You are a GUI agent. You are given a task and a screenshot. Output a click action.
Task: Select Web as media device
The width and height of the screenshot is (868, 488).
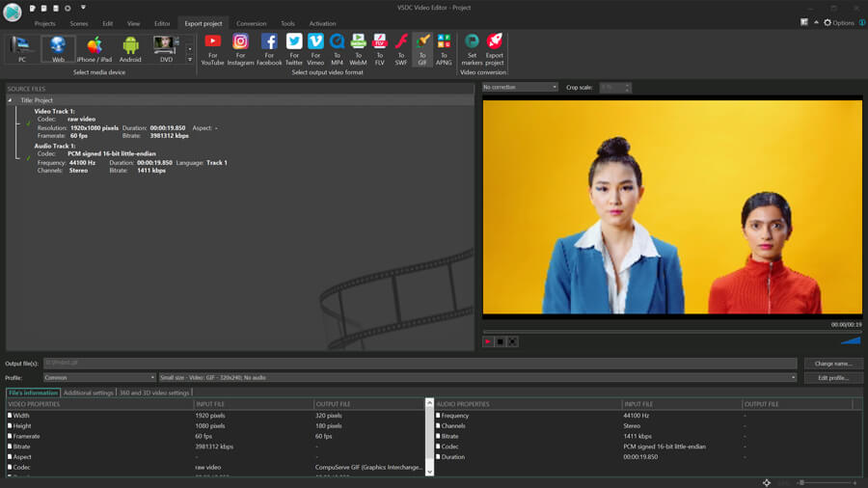[58, 48]
